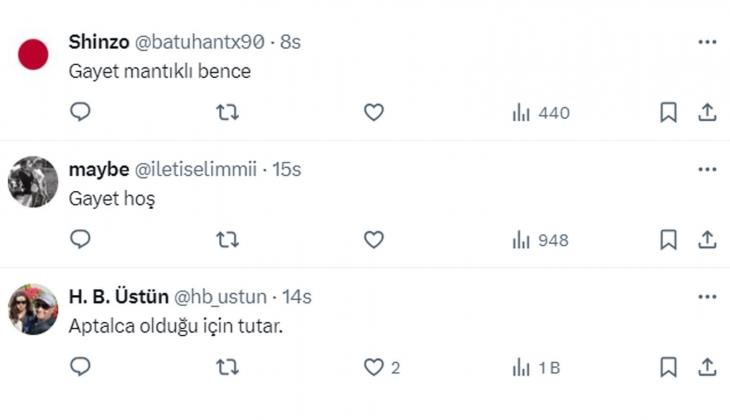Like H. B. Üstün's tweet with 2 likes
Screen dimensions: 730x420
tap(373, 368)
